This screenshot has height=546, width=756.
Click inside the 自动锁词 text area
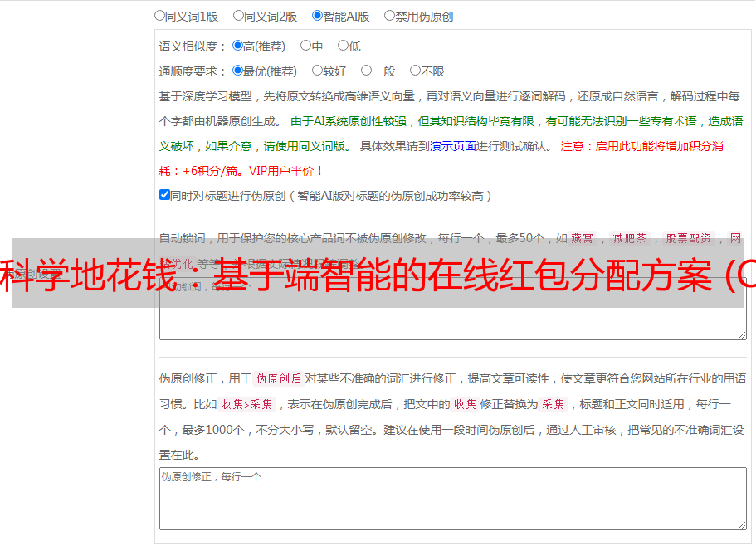point(453,309)
